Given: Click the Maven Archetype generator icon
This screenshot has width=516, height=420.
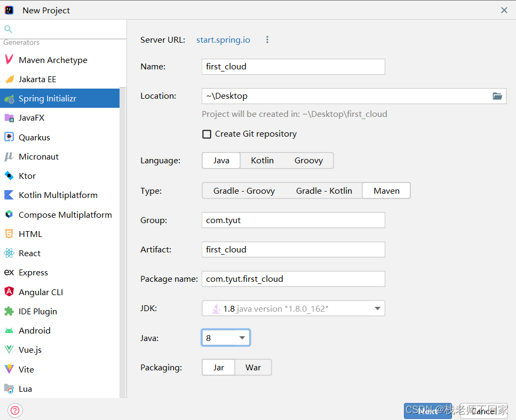Looking at the screenshot, I should (9, 60).
